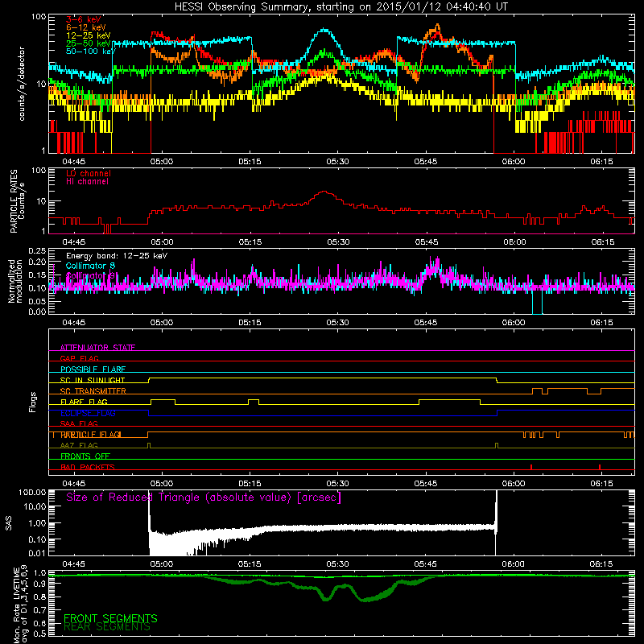Select the yellow 12-25 keV legend entry
Viewport: 644px width, 644px height.
[x=89, y=35]
